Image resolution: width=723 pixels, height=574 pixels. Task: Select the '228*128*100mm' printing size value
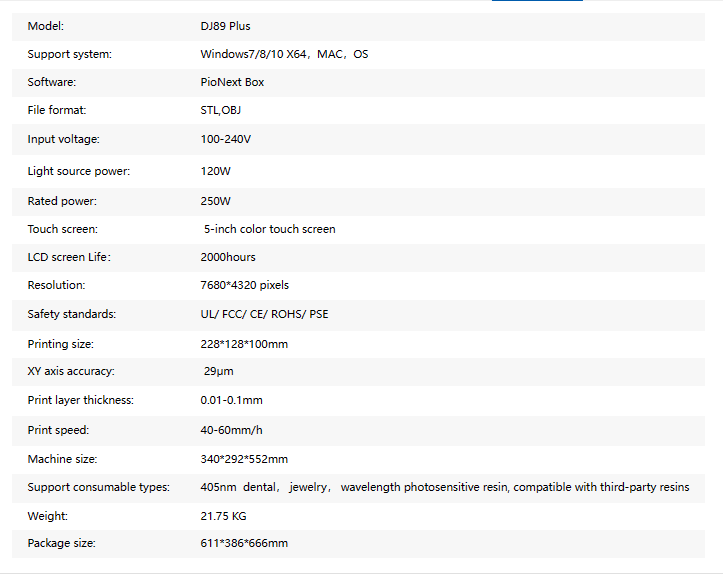244,344
